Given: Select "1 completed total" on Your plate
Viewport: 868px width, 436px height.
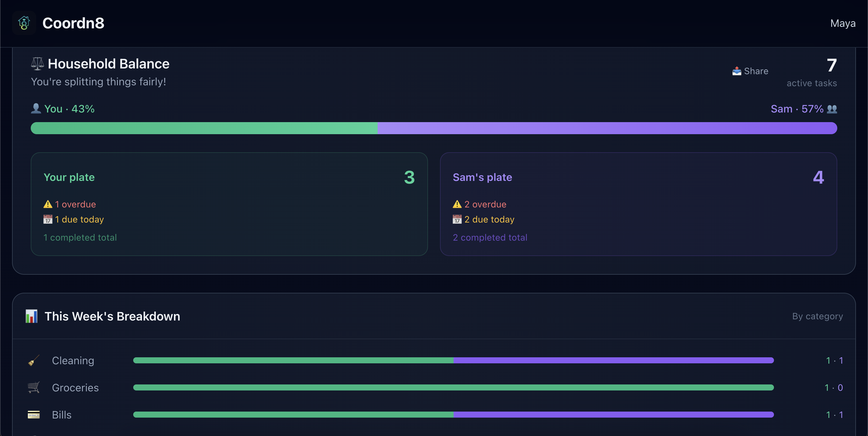Looking at the screenshot, I should (80, 237).
